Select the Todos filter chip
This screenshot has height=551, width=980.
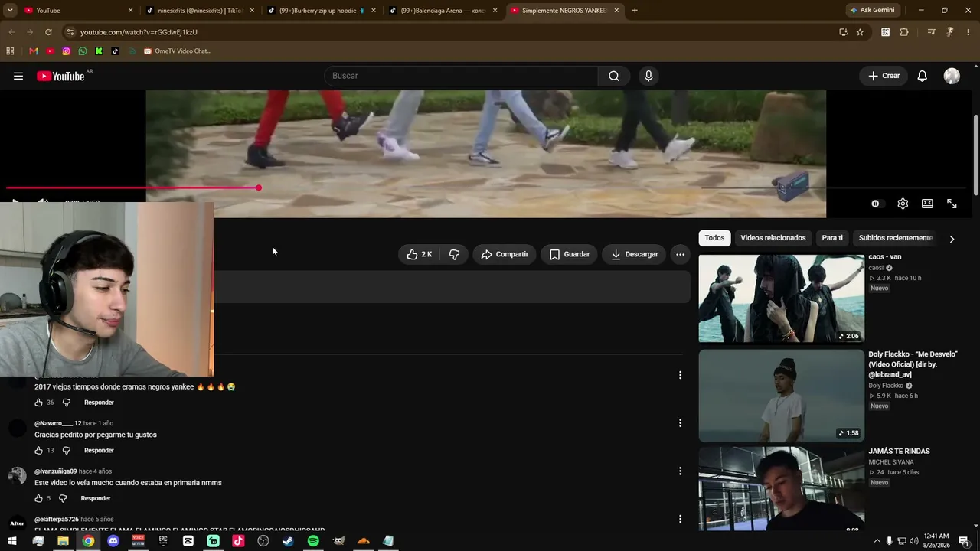(x=714, y=238)
